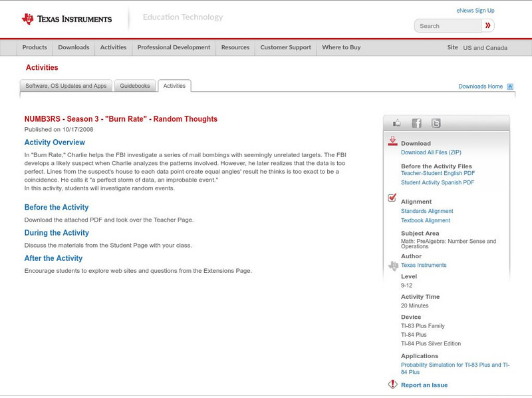
Task: Open Probability Simulation application link
Action: (x=455, y=369)
